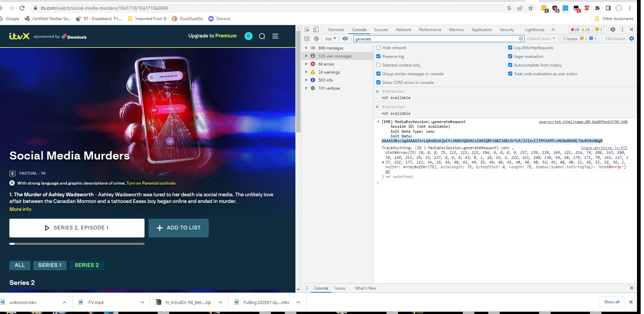Viewport: 644px width, 314px height.
Task: Expand the 503 info group
Action: [306, 80]
